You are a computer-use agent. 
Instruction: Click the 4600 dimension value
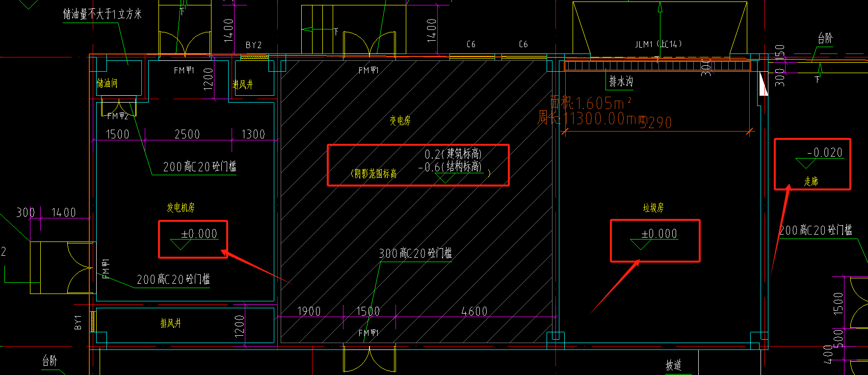tap(474, 311)
